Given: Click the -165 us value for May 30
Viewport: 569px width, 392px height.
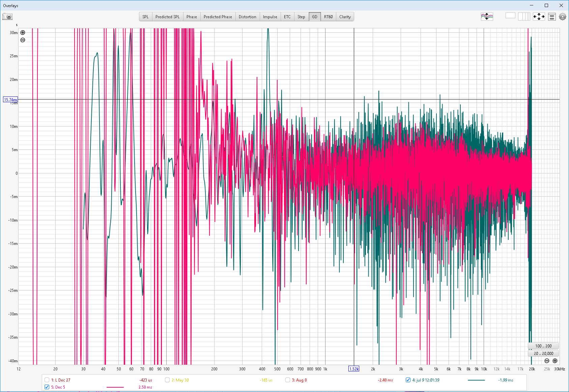Looking at the screenshot, I should [266, 380].
